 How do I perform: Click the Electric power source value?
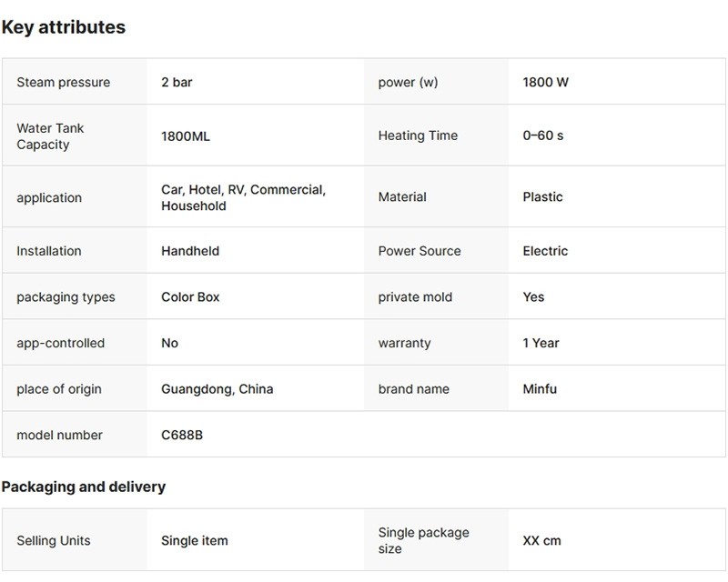point(545,251)
